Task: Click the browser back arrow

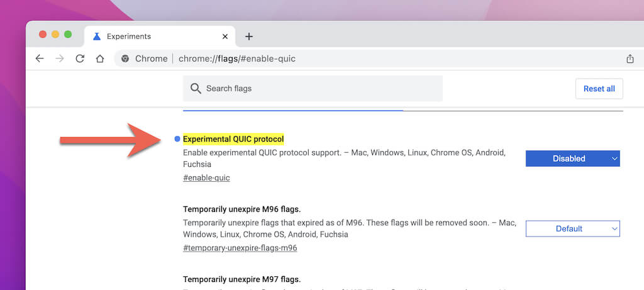Action: [x=40, y=59]
